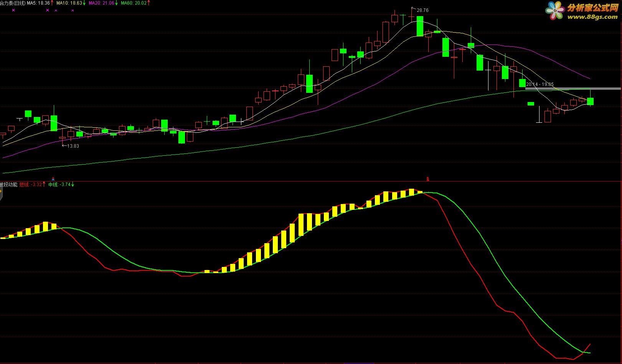Click the 28.76 high price label
This screenshot has width=622, height=364.
tap(422, 10)
